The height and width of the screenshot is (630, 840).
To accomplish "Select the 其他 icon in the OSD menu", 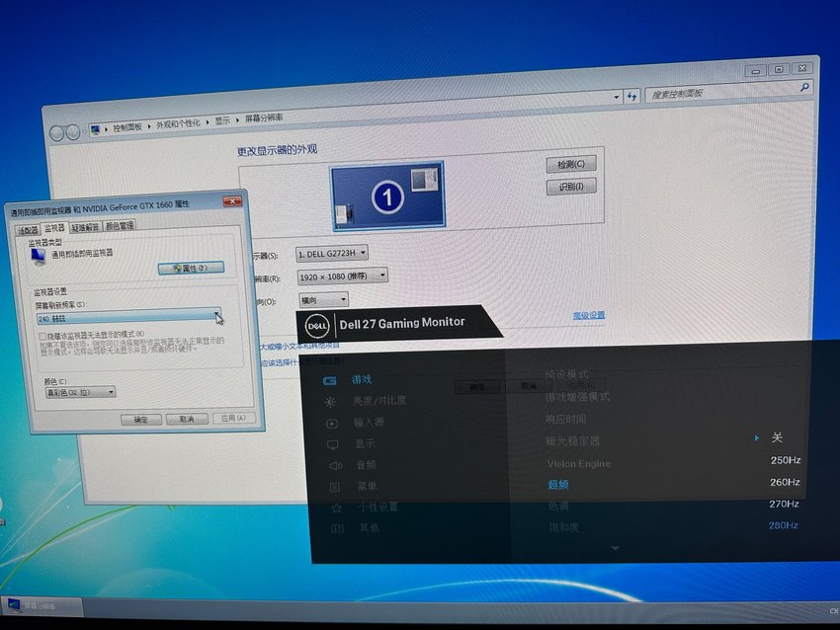I will 337,528.
